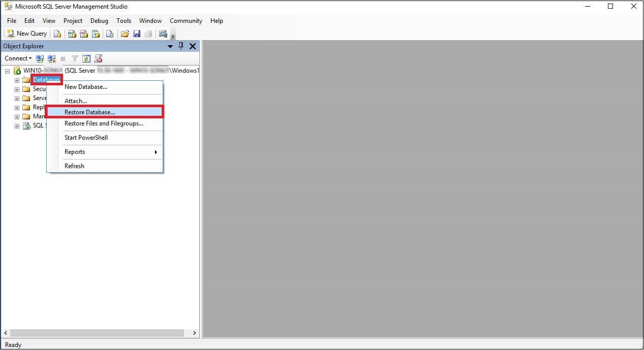
Task: Click the Disconnect server icon
Action: (51, 58)
